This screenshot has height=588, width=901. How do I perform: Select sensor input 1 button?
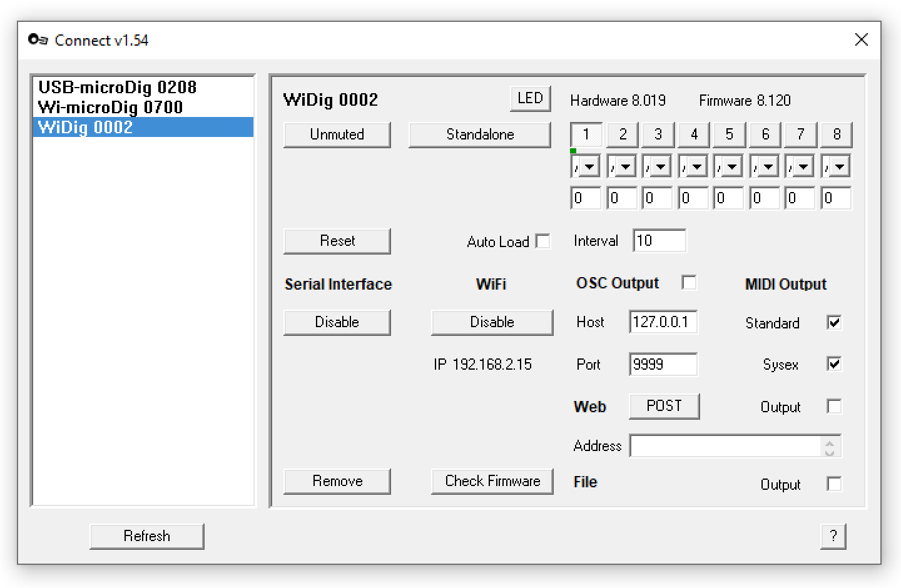click(586, 134)
